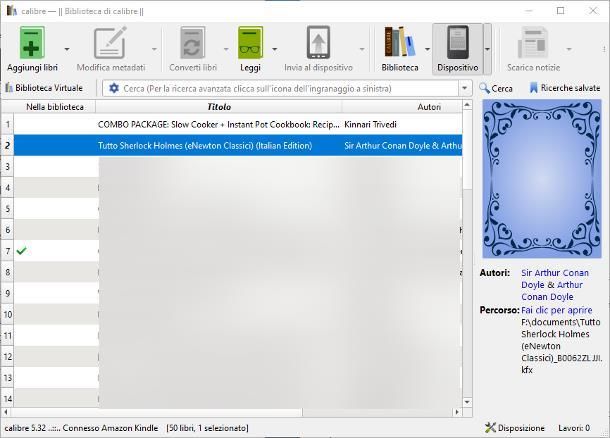Click the Modifica metadati icon
The width and height of the screenshot is (610, 438).
tap(110, 43)
